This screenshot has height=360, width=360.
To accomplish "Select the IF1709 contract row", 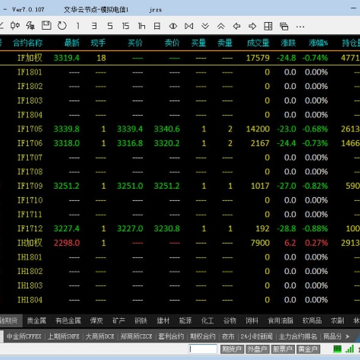I will click(180, 186).
